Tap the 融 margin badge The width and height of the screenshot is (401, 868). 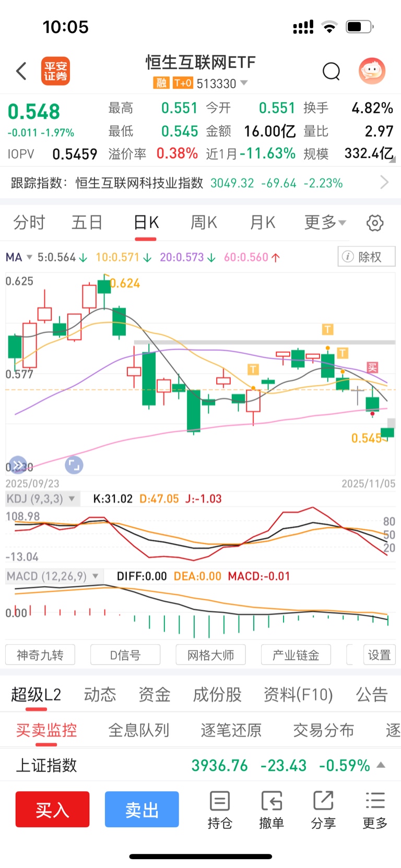161,83
